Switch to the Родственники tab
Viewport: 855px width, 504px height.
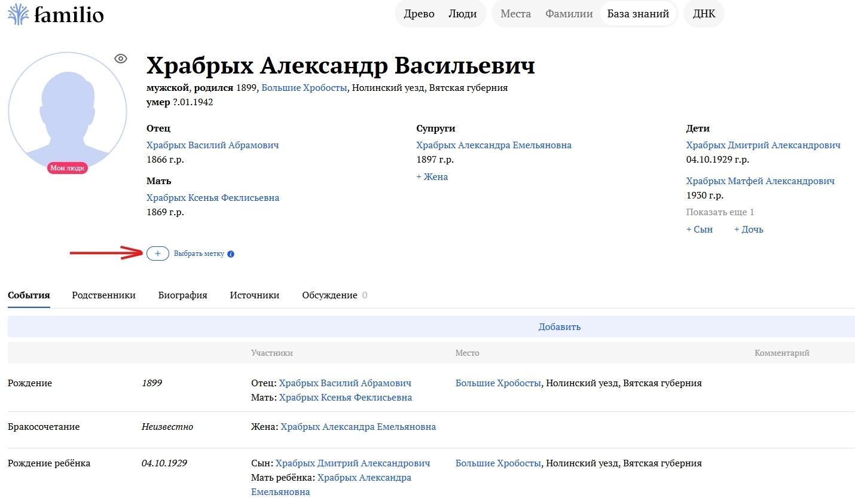103,295
